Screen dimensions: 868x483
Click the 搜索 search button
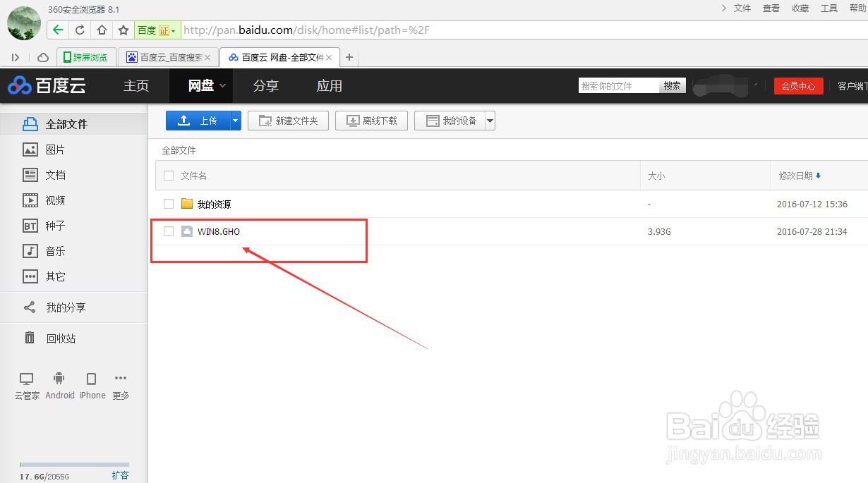click(x=673, y=85)
